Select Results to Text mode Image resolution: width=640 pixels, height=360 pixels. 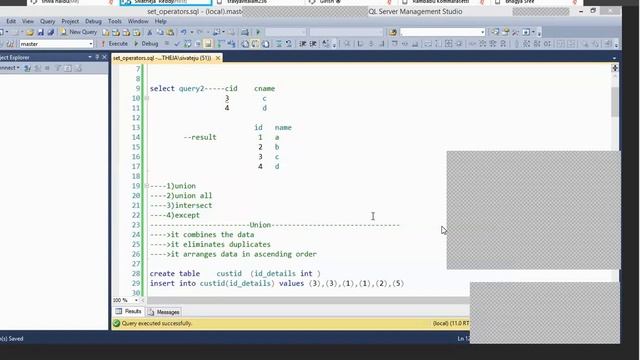(245, 44)
